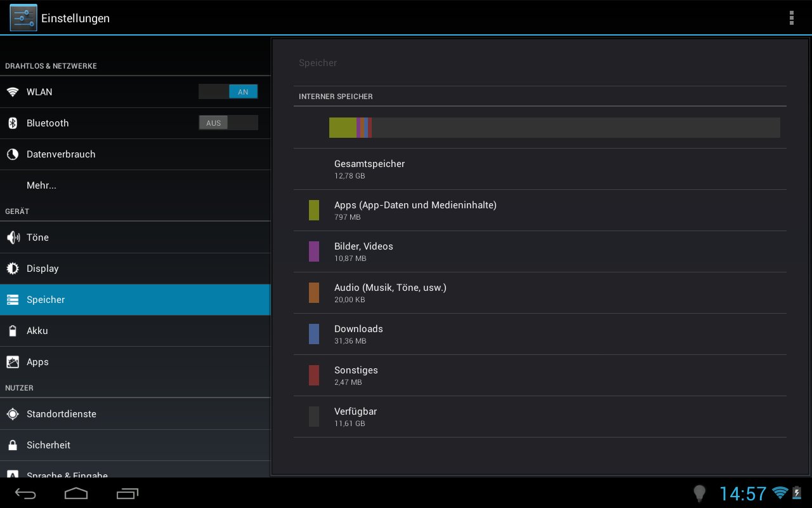This screenshot has width=812, height=508.
Task: Click the Display brightness icon
Action: (x=13, y=269)
